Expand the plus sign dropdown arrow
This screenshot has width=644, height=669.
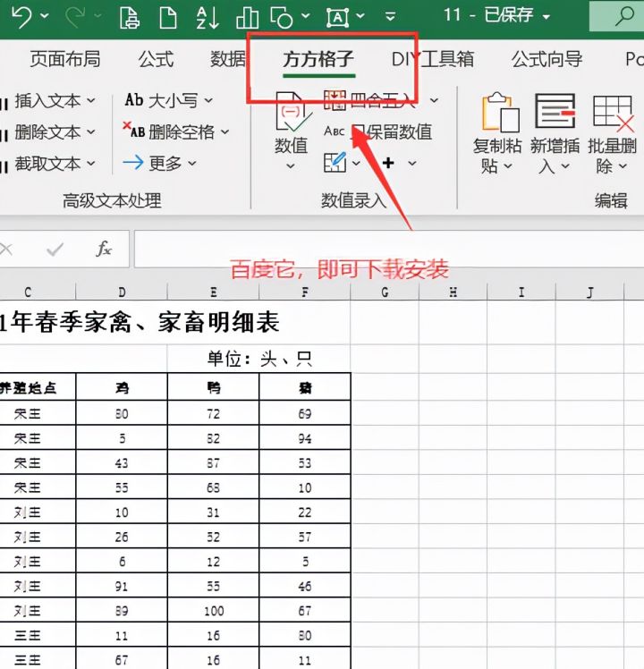(x=411, y=163)
